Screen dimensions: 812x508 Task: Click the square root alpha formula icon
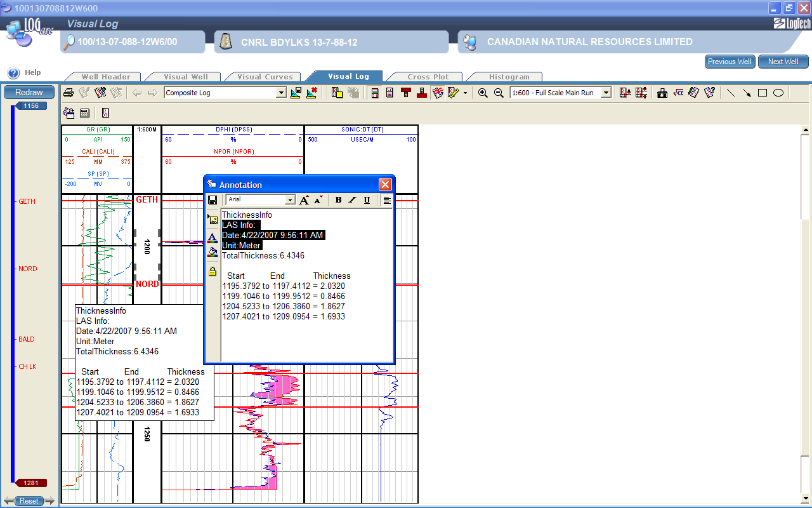tap(678, 93)
